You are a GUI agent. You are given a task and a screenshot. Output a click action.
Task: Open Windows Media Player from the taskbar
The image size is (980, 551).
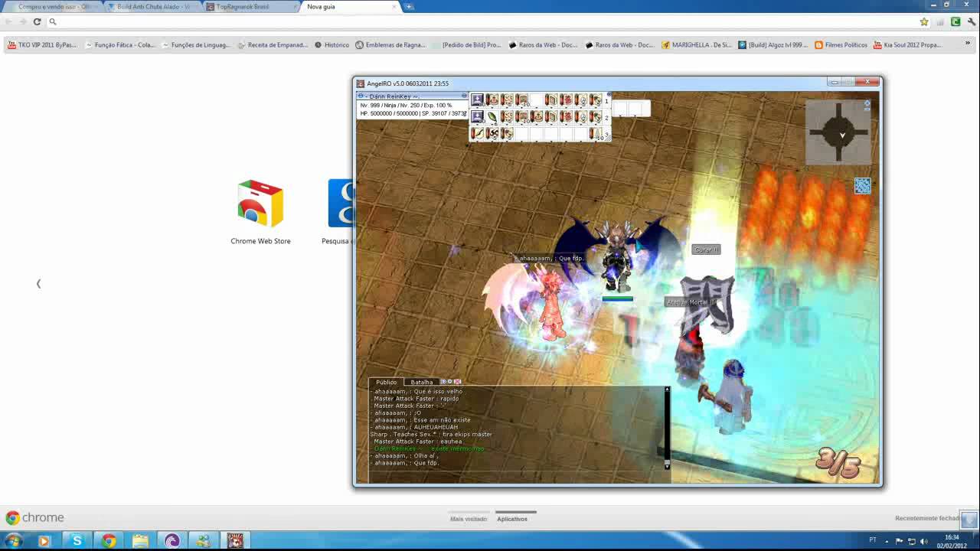44,541
